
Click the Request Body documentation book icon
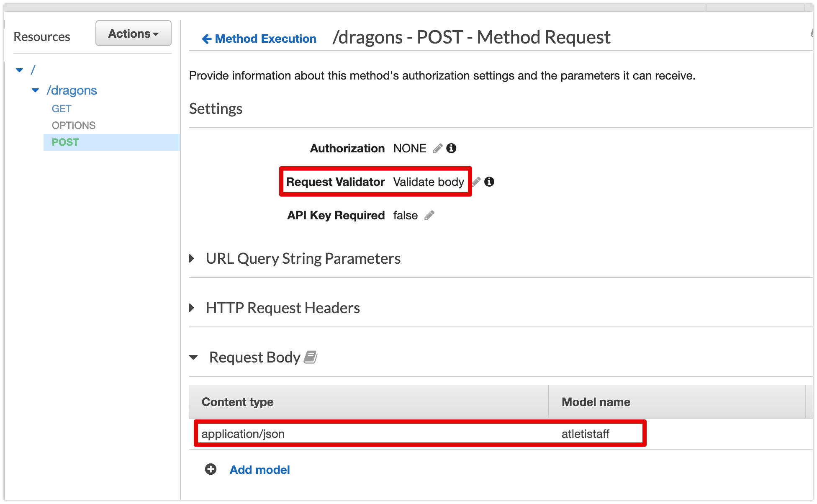(310, 357)
